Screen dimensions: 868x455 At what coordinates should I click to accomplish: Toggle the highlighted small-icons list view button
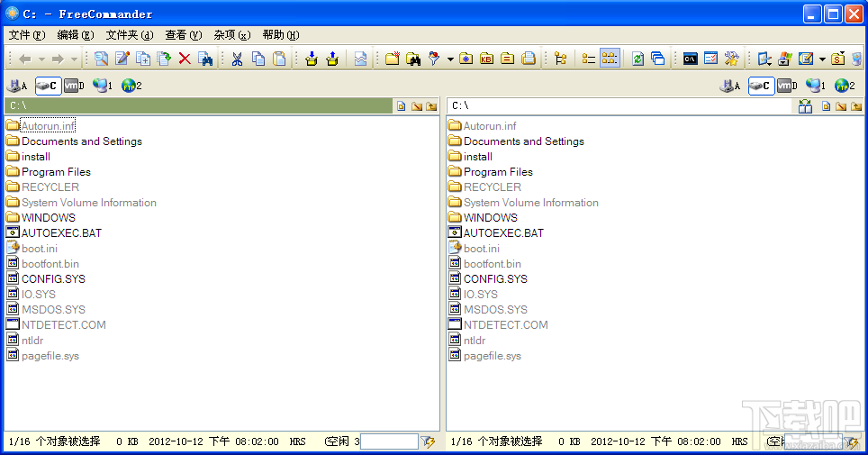[x=610, y=59]
